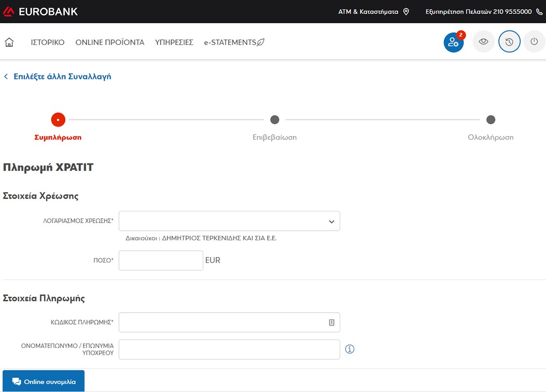Screen dimensions: 546x392
Task: Focus the ΚΩΔΙΚΟΣ ΠΛΗΡΩΜΗΣ input field
Action: [222, 322]
